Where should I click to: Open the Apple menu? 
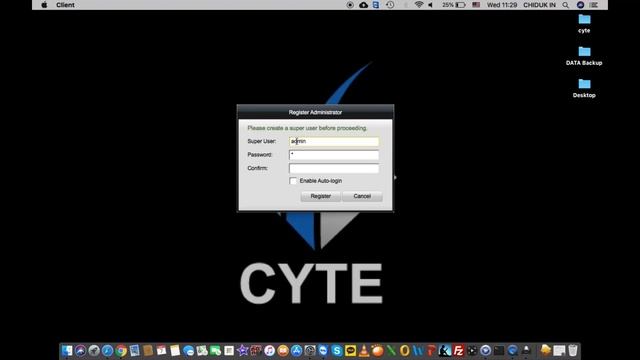pos(44,5)
